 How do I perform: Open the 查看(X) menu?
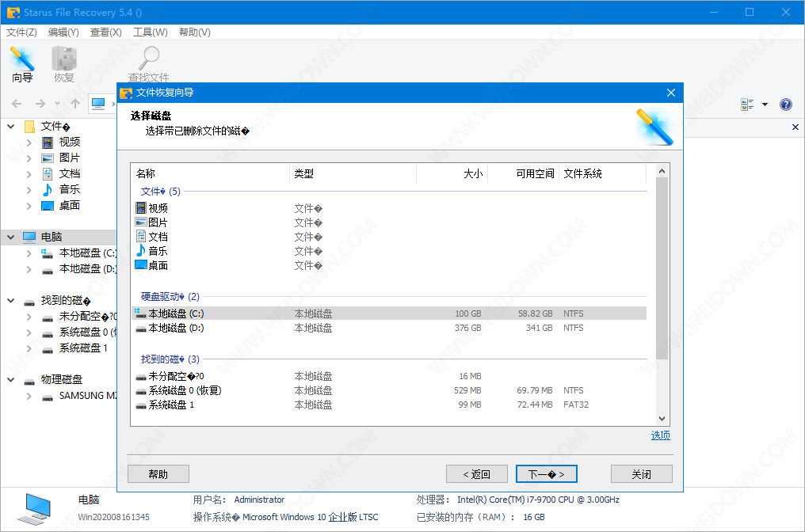point(106,32)
